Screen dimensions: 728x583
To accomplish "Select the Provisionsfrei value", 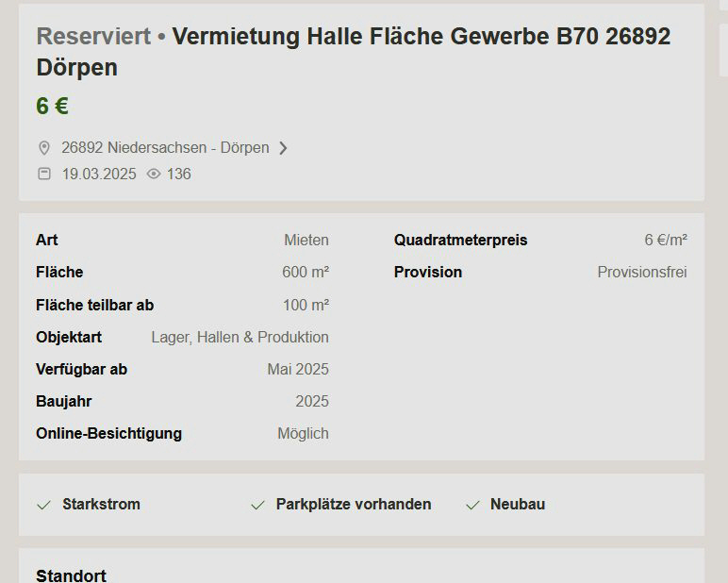I will 642,273.
